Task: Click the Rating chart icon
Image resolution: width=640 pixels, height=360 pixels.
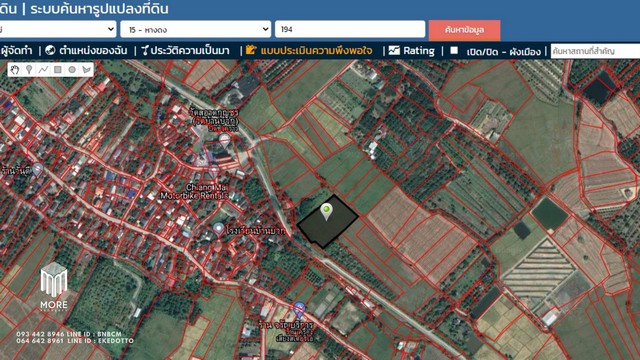Action: 394,51
